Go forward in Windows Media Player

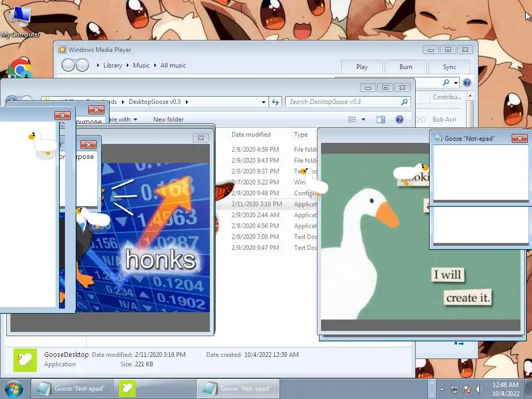point(82,65)
